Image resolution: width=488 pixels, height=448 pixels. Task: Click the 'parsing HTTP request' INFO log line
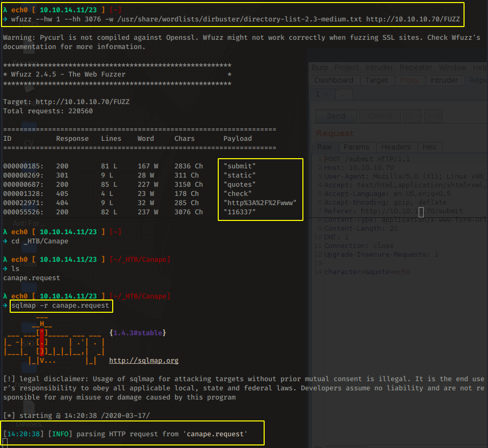click(x=125, y=434)
